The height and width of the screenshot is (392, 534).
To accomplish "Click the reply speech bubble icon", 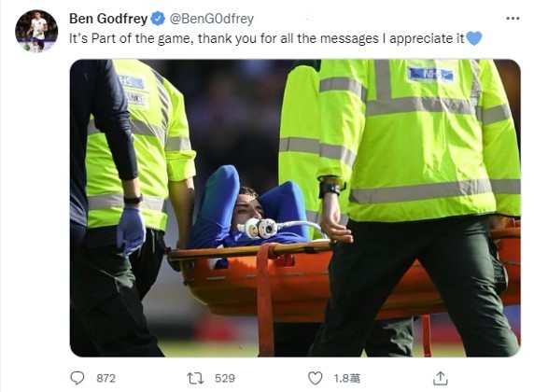I will 77,378.
